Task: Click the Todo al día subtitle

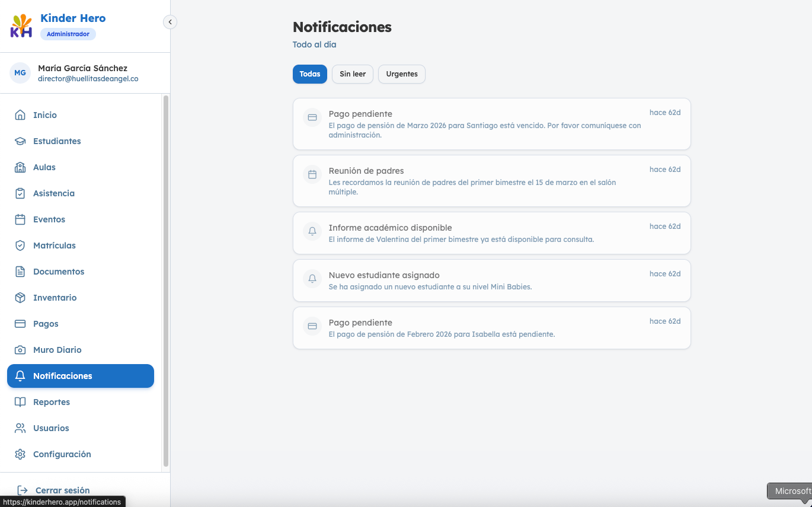Action: 315,44
